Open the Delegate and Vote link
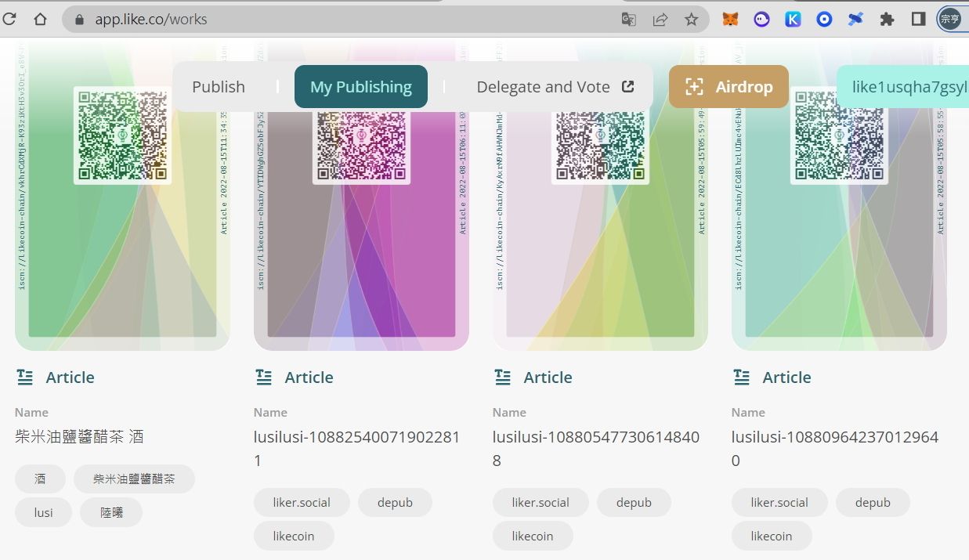 pyautogui.click(x=555, y=87)
